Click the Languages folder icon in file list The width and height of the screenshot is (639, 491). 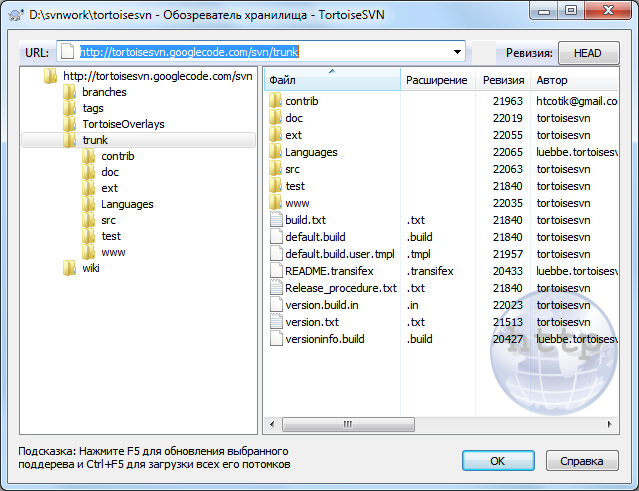pos(276,152)
